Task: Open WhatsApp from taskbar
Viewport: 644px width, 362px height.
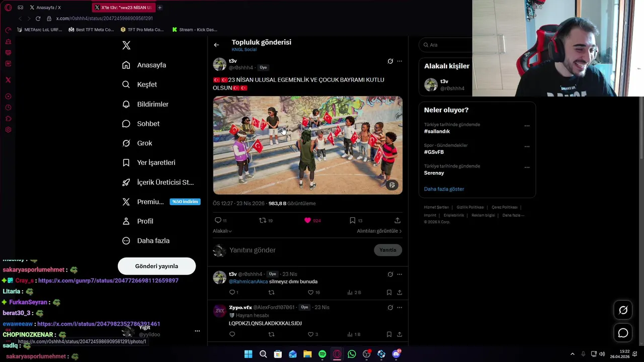Action: (x=352, y=354)
